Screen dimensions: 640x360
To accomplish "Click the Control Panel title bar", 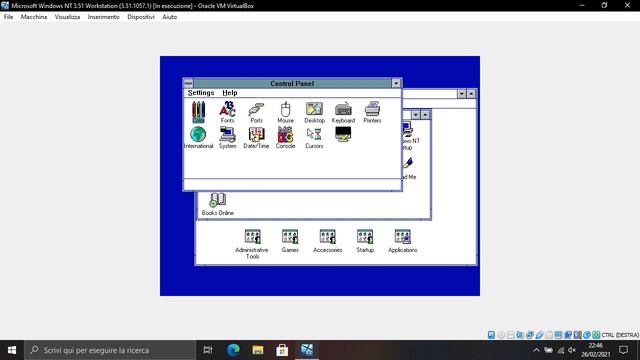I will tap(292, 83).
